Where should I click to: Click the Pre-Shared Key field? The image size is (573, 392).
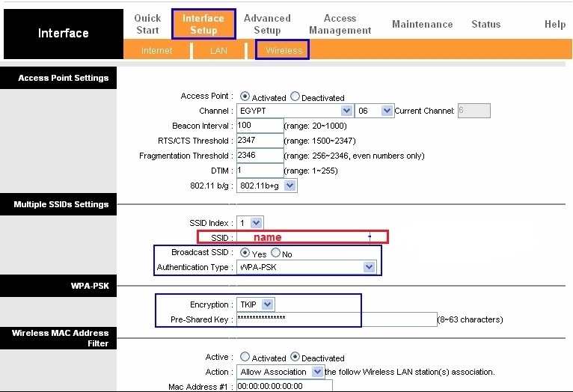337,319
